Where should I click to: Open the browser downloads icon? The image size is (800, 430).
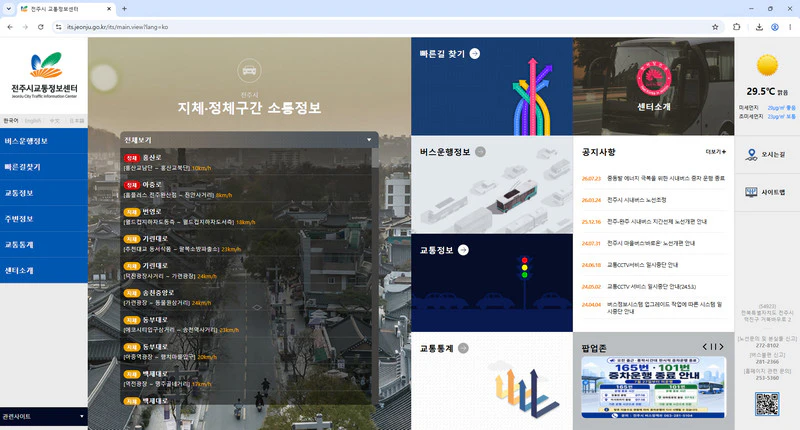[x=759, y=27]
